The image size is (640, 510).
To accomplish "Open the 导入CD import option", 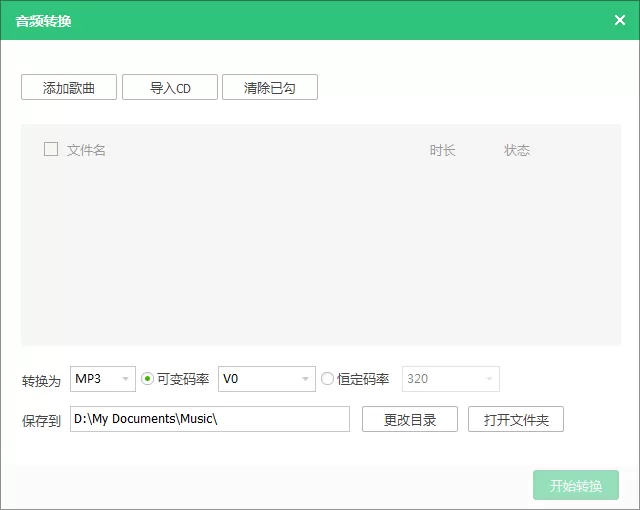I will click(x=170, y=87).
